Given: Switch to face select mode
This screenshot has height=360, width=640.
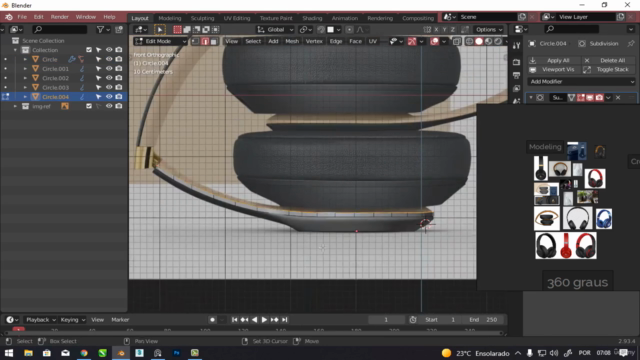Looking at the screenshot, I should (x=213, y=41).
